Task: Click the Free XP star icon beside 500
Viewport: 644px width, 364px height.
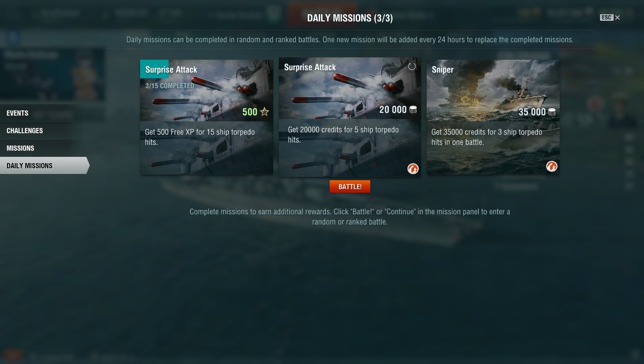Action: pos(264,112)
